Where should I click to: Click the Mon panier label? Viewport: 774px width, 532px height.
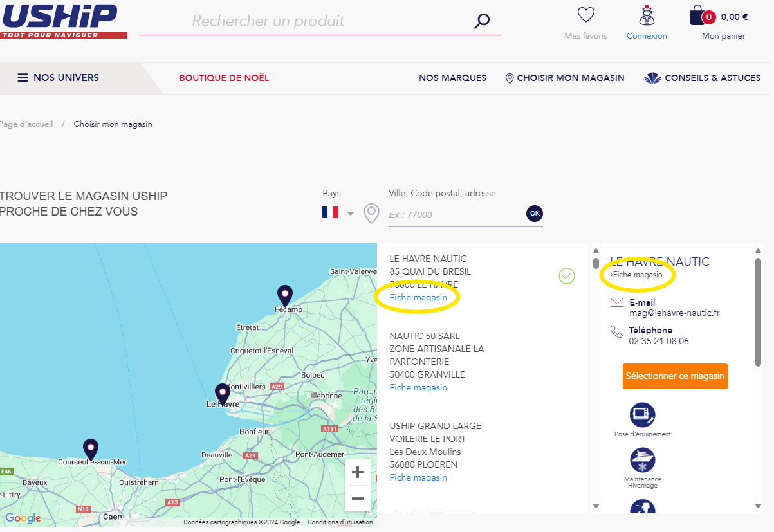point(723,36)
